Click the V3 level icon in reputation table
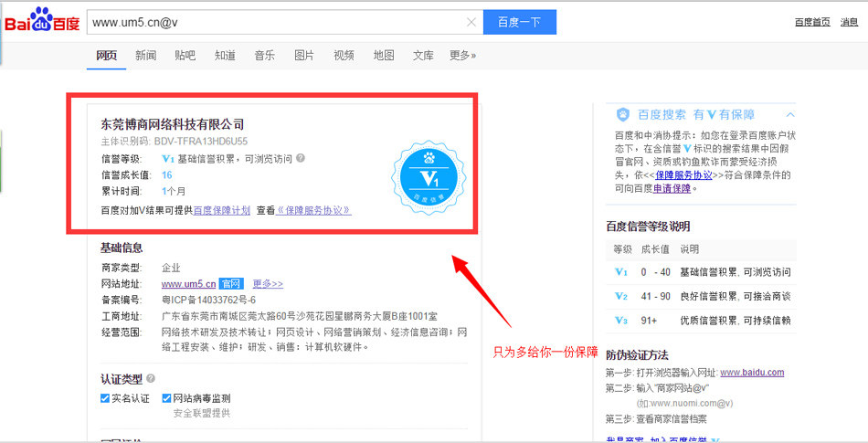The height and width of the screenshot is (443, 868). tap(621, 321)
